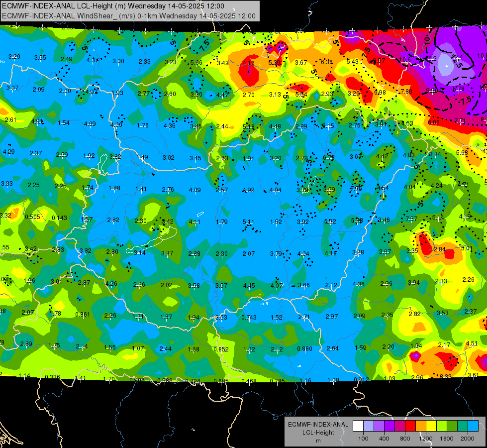Viewport: 487px width, 448px height.
Task: Click the red legend swatch after 800
Action: (x=410, y=426)
